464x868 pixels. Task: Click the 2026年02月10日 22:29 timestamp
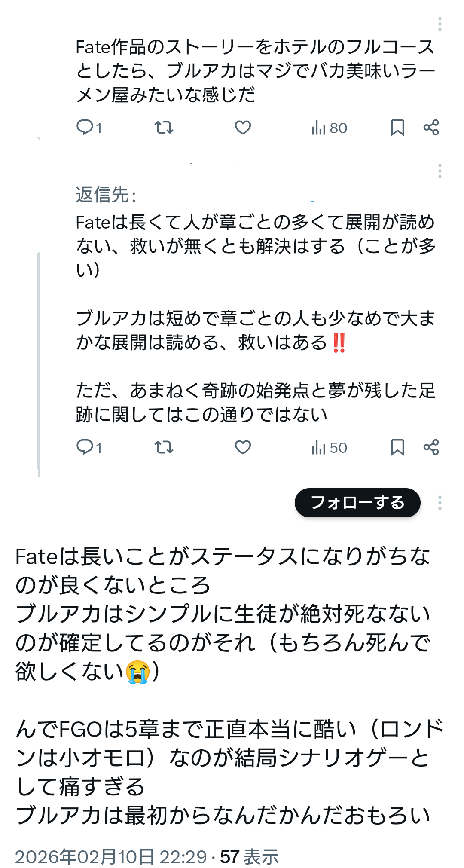[111, 857]
